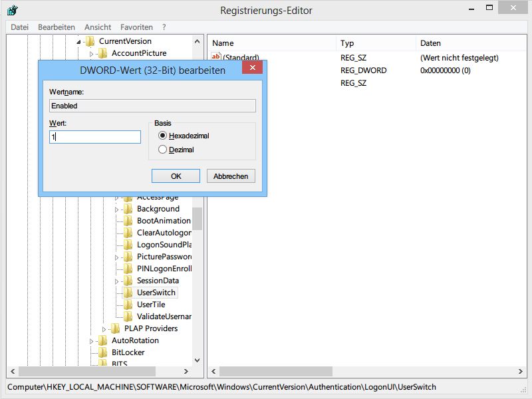
Task: Click the Name column header
Action: [272, 43]
